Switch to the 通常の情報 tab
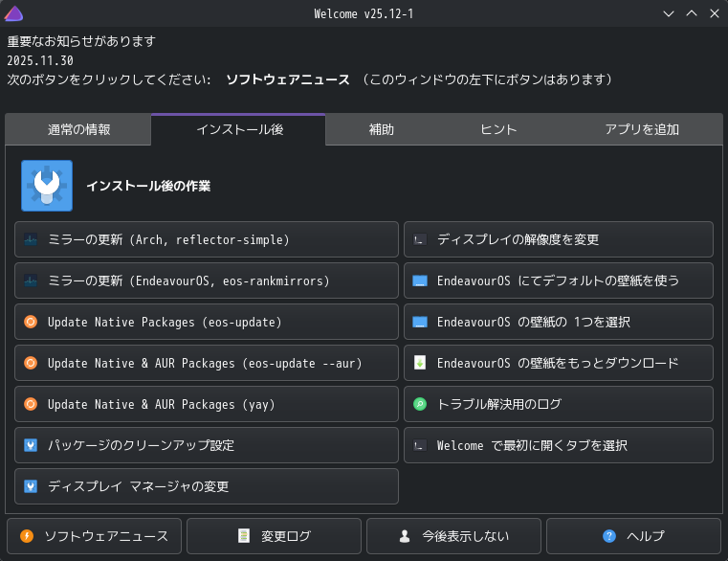 click(x=78, y=130)
